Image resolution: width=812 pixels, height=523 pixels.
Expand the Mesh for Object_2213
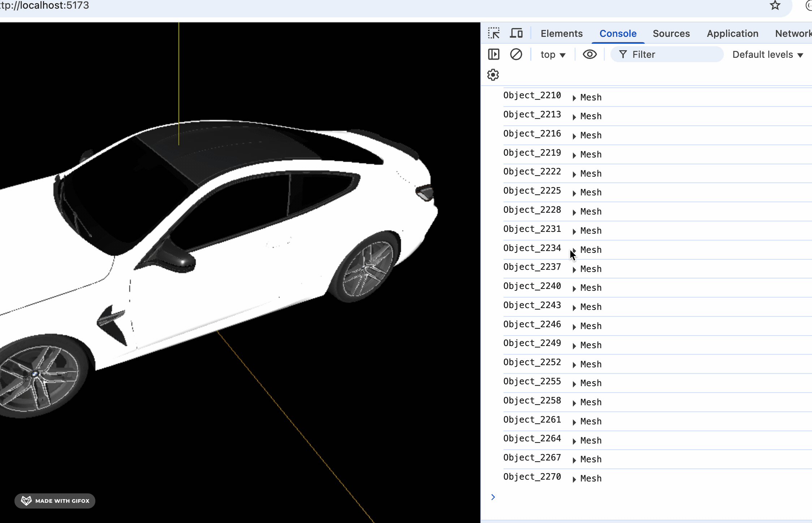574,117
